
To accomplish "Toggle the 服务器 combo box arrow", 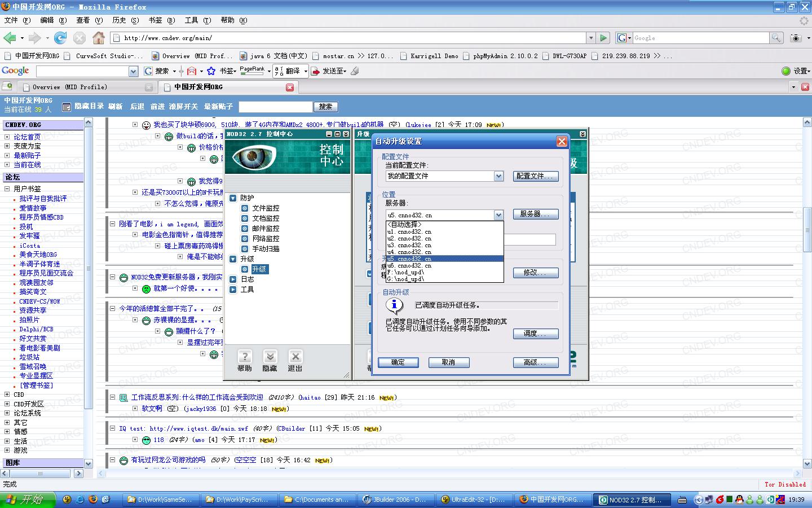I will click(498, 215).
